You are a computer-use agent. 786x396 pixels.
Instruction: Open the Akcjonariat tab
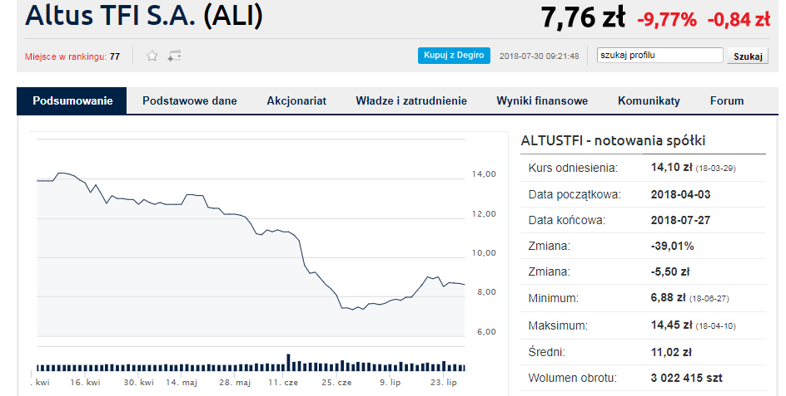point(296,101)
